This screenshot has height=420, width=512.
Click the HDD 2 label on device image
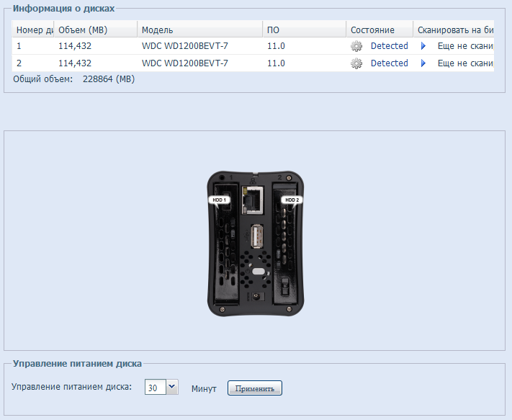[292, 200]
